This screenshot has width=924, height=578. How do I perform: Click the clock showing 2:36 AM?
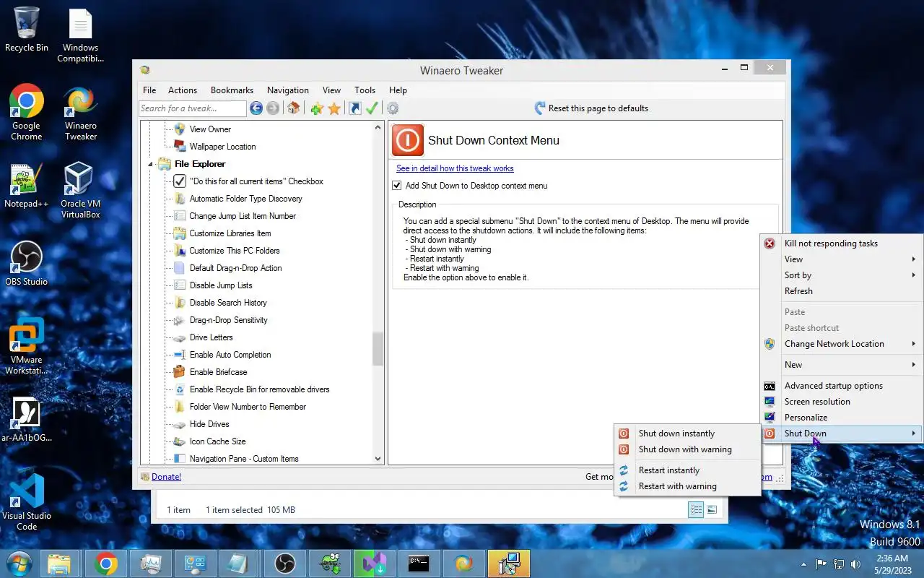point(892,558)
